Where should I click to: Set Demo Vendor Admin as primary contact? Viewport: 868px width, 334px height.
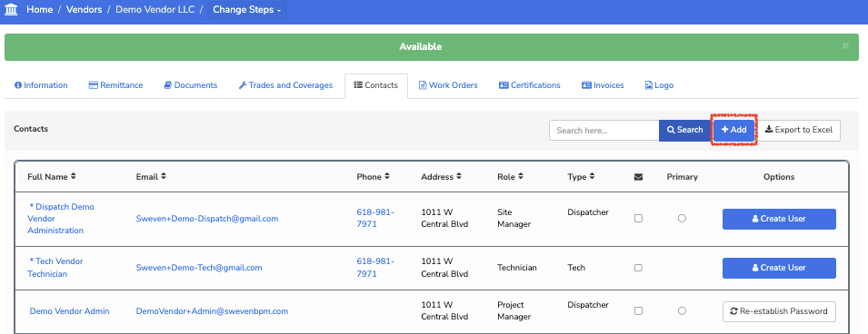coord(682,310)
